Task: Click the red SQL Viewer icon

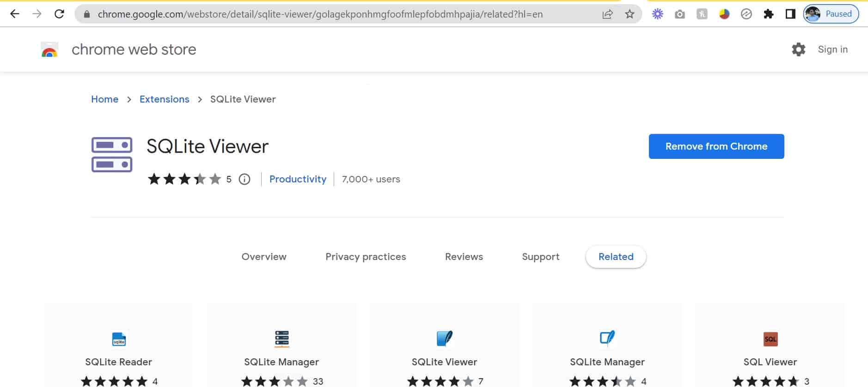Action: (x=770, y=339)
